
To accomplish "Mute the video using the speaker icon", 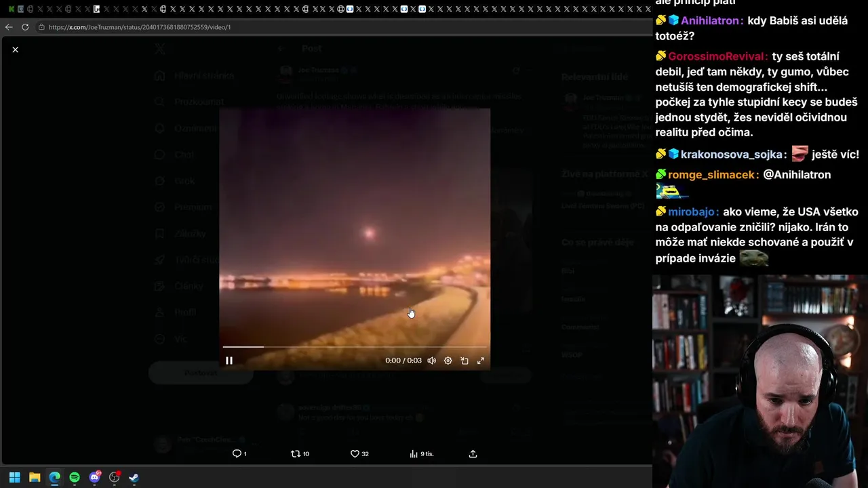I will pyautogui.click(x=431, y=361).
